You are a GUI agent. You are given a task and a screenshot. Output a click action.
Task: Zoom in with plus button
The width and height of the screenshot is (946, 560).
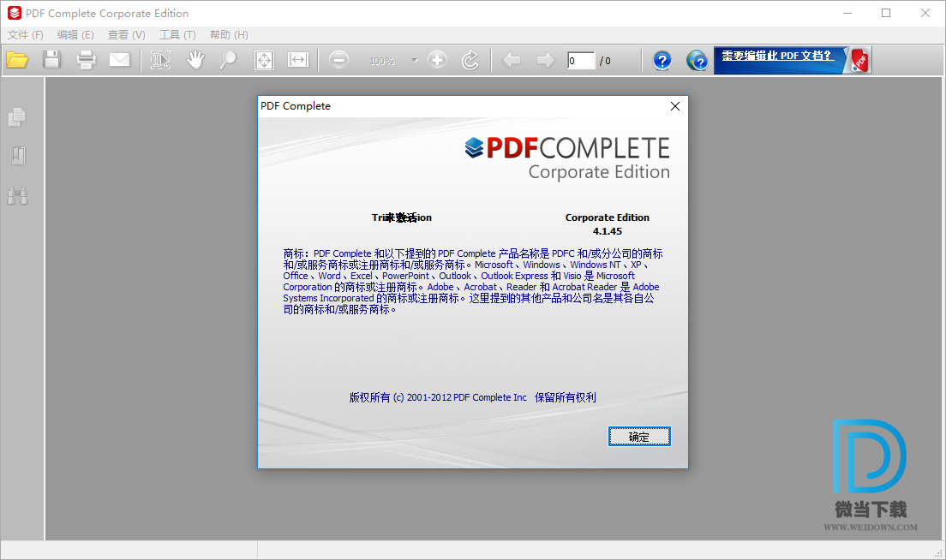point(437,60)
